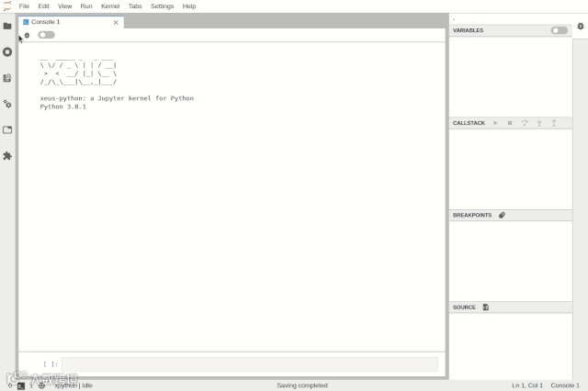Click the Stop square button in Callstack
588x391 pixels.
tap(510, 123)
